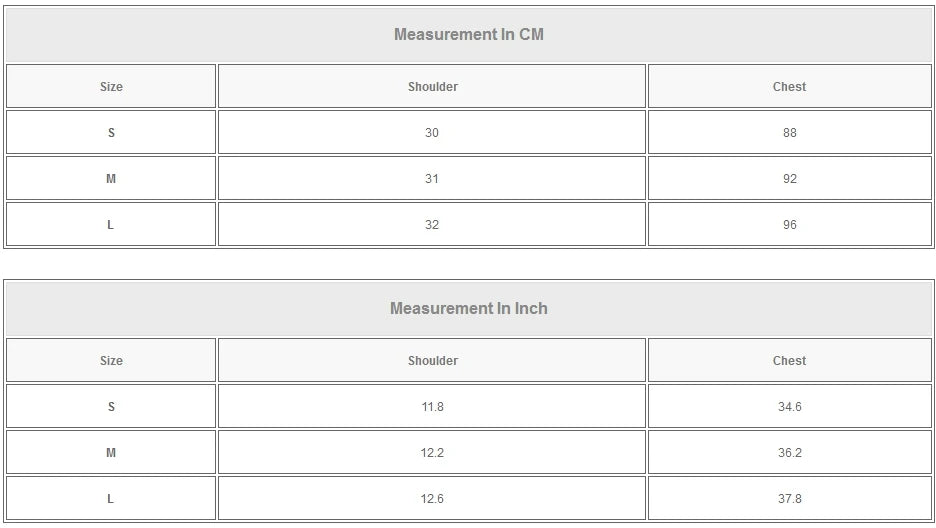Click the M size cell in the Inch table
Viewport: 936px width, 528px height.
coord(111,453)
